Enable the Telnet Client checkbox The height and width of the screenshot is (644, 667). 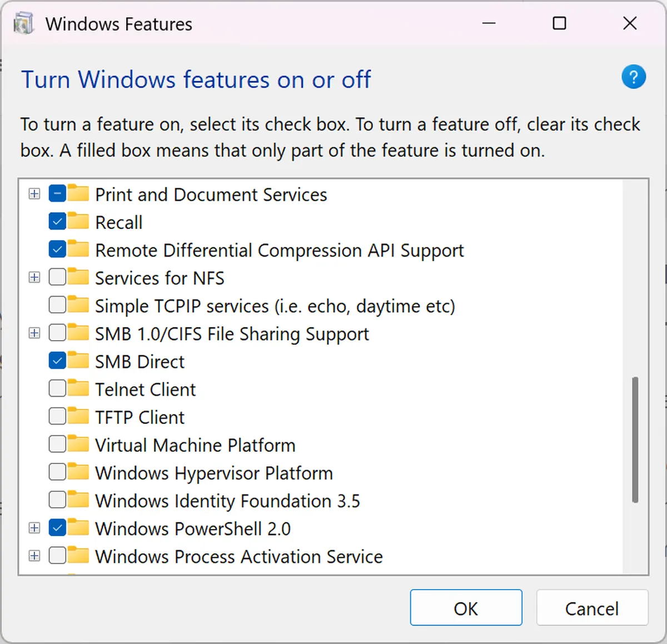[x=57, y=388]
